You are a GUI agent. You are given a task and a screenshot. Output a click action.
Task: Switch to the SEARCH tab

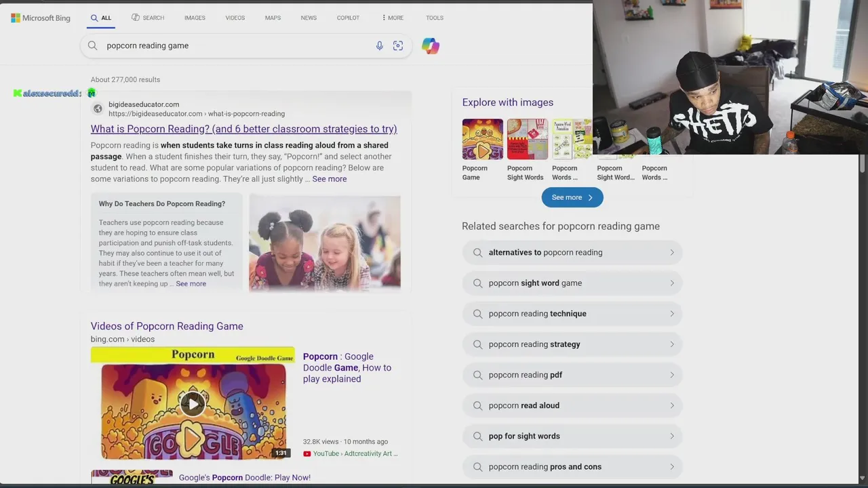click(x=148, y=18)
